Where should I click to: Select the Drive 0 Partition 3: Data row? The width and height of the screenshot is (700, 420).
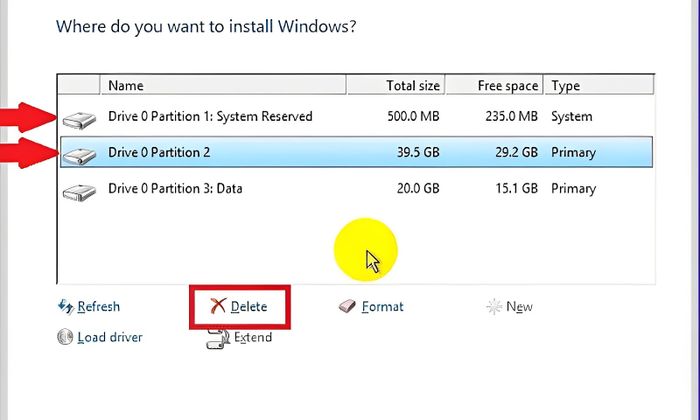[356, 188]
